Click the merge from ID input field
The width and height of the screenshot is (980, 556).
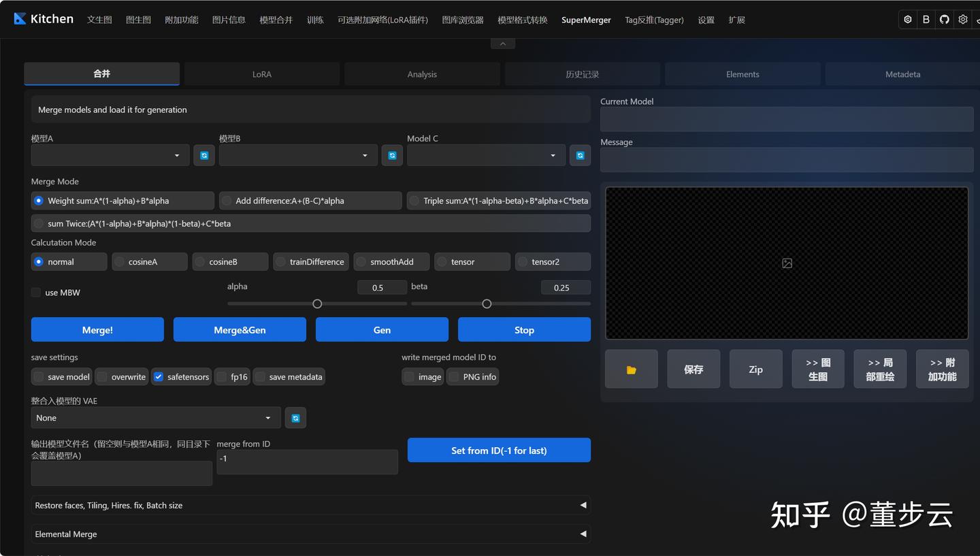point(307,461)
